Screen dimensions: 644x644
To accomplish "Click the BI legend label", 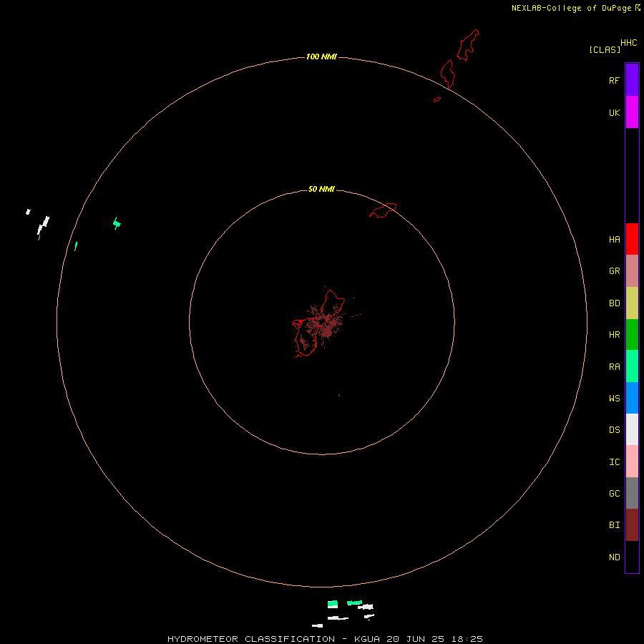I will click(x=614, y=525).
